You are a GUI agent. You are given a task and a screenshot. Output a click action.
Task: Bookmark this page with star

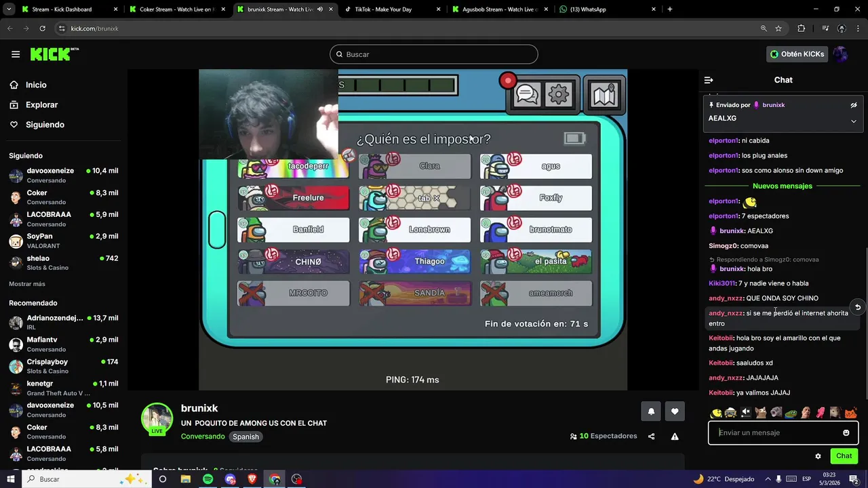[x=778, y=28]
